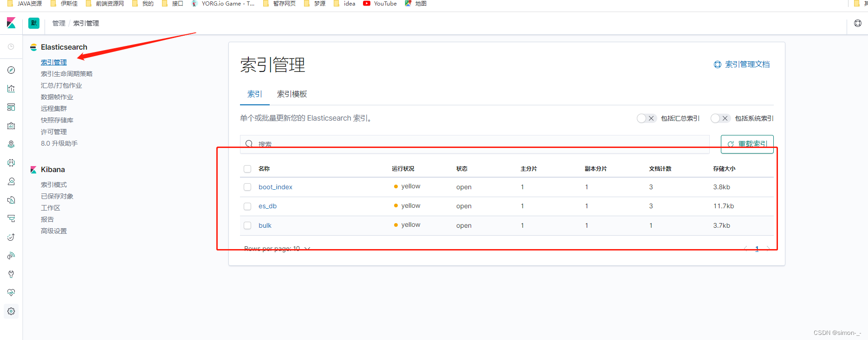The width and height of the screenshot is (868, 340).
Task: Open the Recently viewed clock icon
Action: [11, 47]
